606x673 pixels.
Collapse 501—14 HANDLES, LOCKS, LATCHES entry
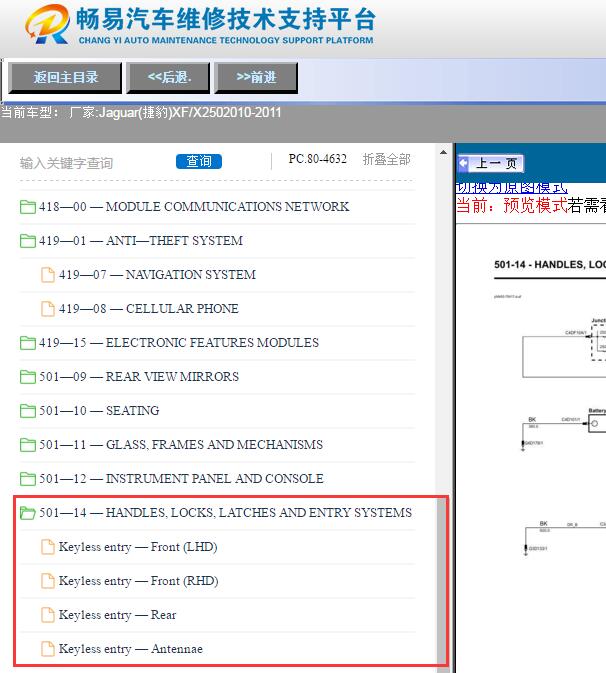click(225, 513)
